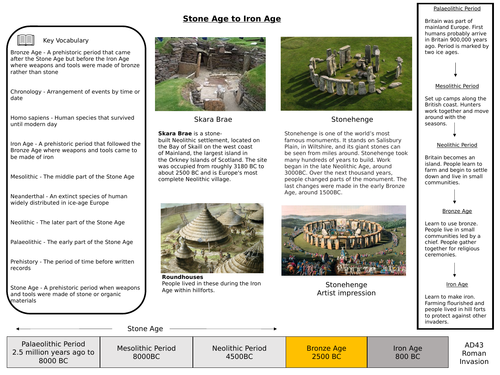Click the Stone Age to Iron Age title
This screenshot has height=375, width=500.
[232, 19]
